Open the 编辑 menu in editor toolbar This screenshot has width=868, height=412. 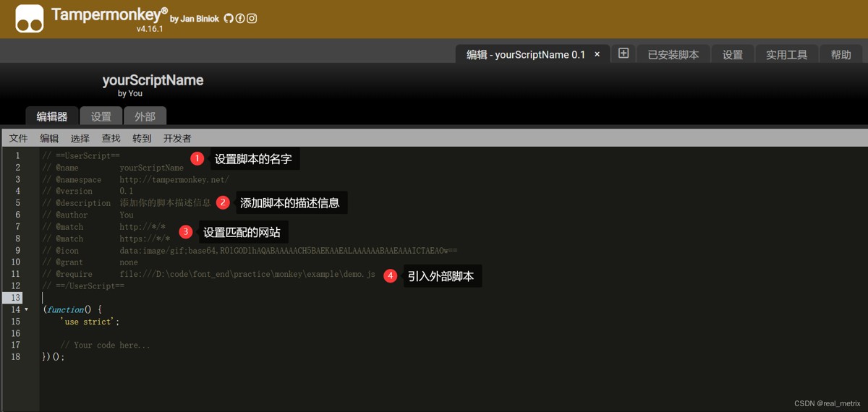coord(49,138)
